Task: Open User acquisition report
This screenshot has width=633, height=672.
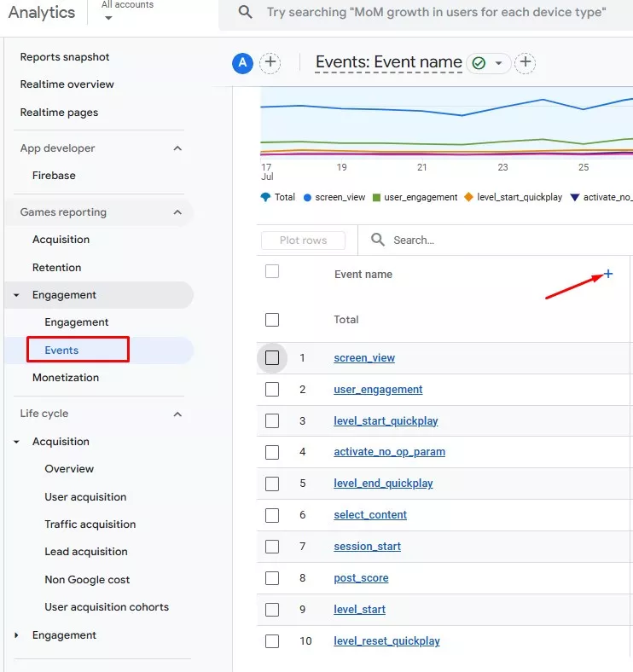Action: [85, 496]
